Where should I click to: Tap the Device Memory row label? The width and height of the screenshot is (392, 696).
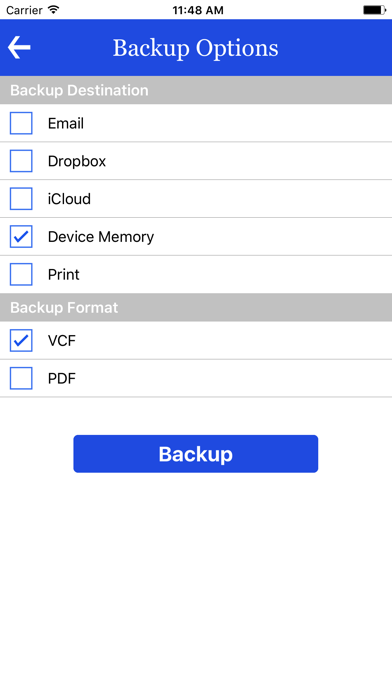click(101, 237)
